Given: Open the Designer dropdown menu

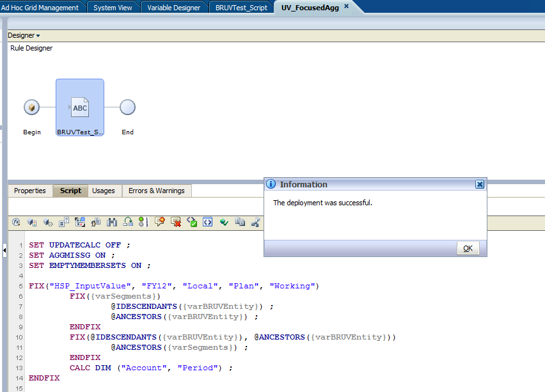Looking at the screenshot, I should pos(24,35).
